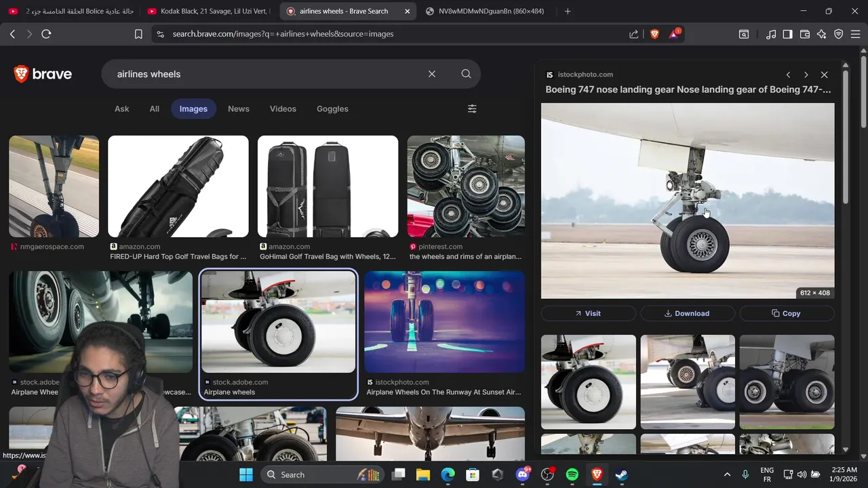The image size is (868, 488).
Task: Open Airplane Wheels On The Runway Sunset result
Action: tap(445, 322)
